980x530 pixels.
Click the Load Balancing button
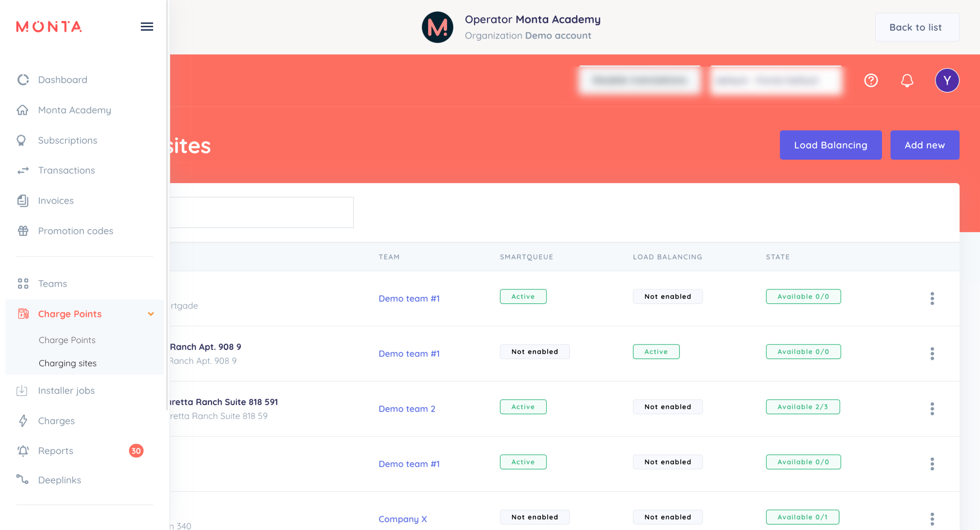click(x=830, y=145)
